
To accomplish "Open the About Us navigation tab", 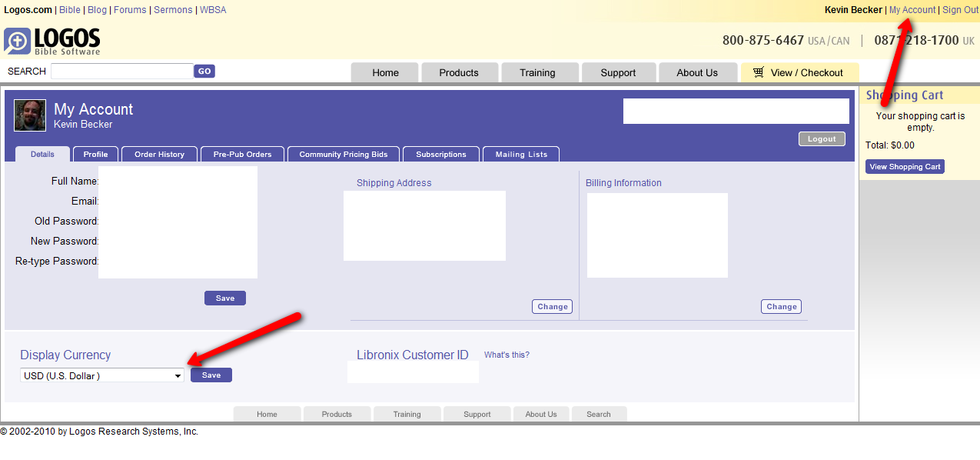I will [x=697, y=72].
